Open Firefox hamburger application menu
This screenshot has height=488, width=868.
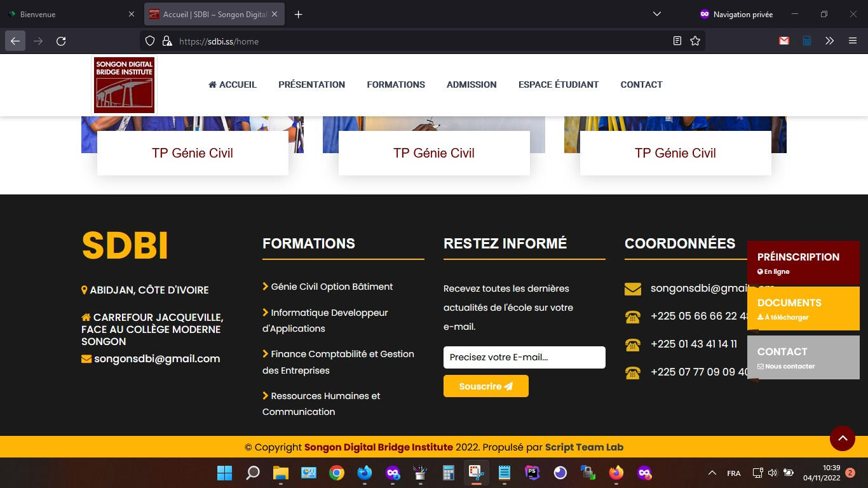click(x=853, y=41)
